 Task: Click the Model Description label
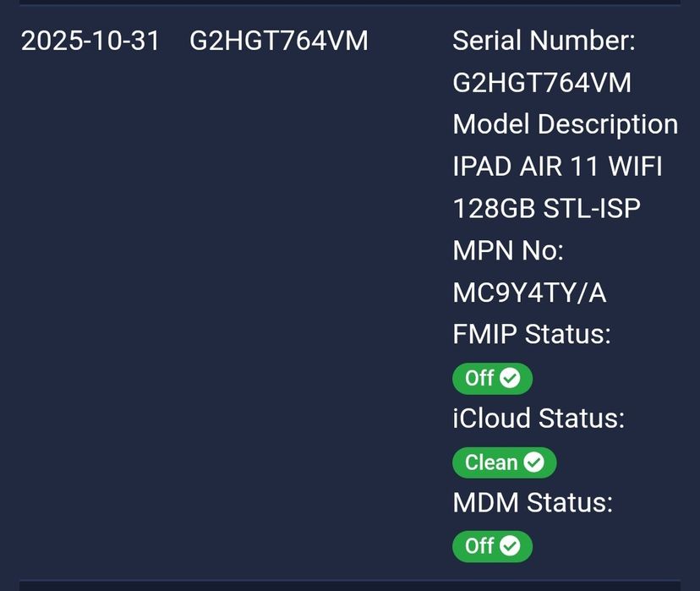(565, 124)
